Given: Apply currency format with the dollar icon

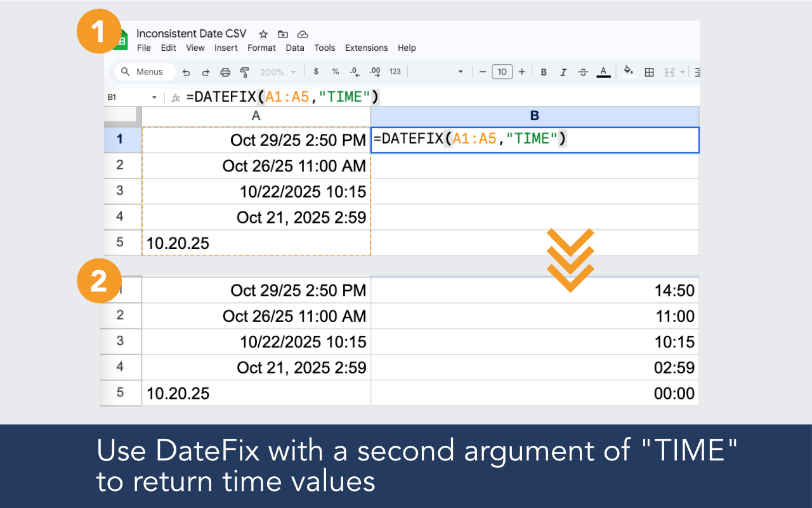Looking at the screenshot, I should click(316, 72).
